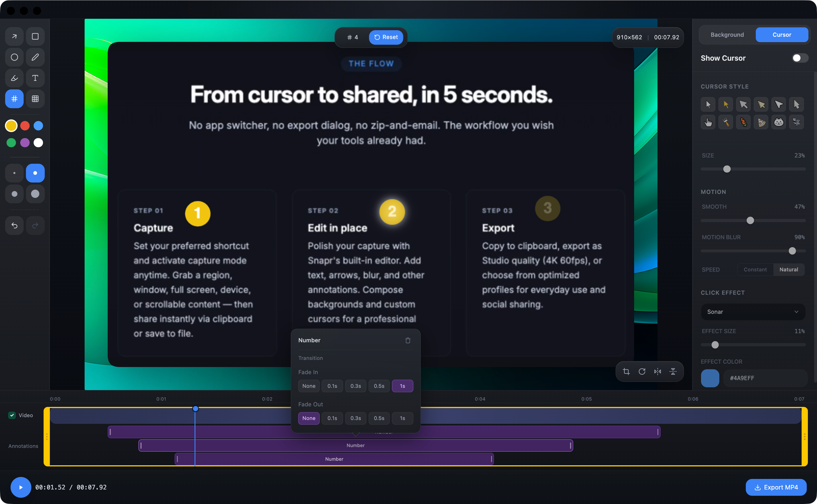This screenshot has height=504, width=817.
Task: Pick the red annotation color
Action: pos(25,126)
